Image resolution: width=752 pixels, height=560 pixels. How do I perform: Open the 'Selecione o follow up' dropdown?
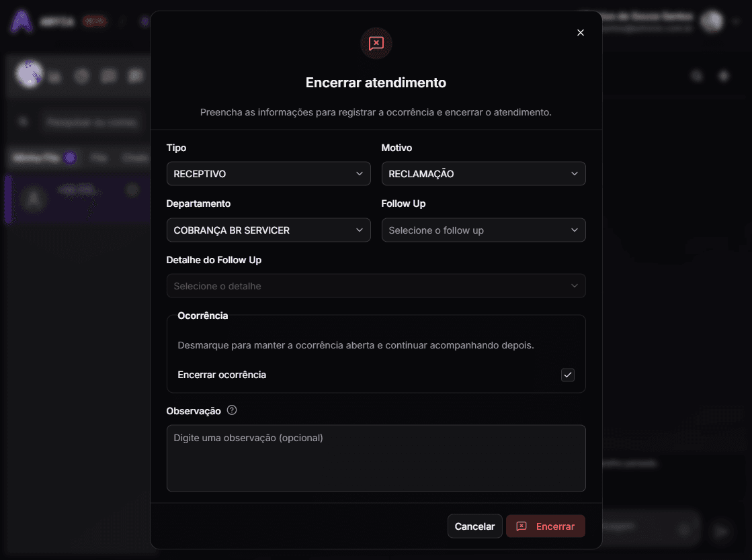[483, 230]
